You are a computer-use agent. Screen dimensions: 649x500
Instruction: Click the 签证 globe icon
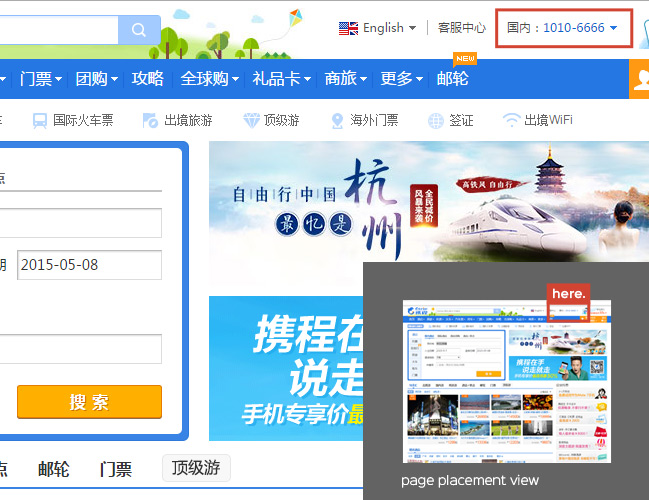(435, 121)
